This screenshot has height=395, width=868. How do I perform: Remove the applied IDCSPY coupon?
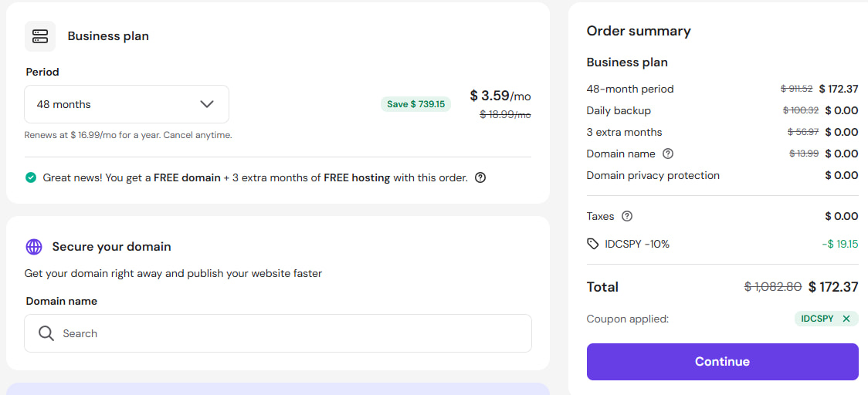tap(846, 319)
